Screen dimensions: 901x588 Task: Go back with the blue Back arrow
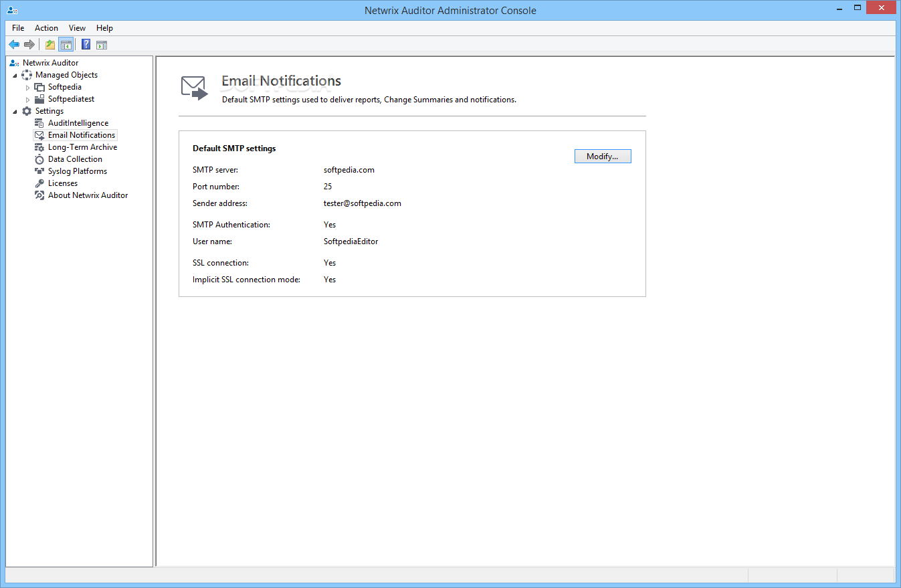(x=14, y=45)
